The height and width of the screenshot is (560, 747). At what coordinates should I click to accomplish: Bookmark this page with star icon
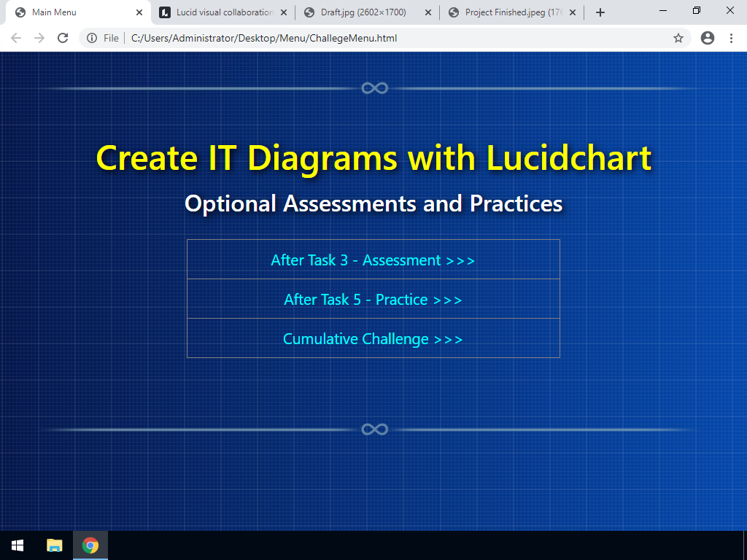[678, 38]
